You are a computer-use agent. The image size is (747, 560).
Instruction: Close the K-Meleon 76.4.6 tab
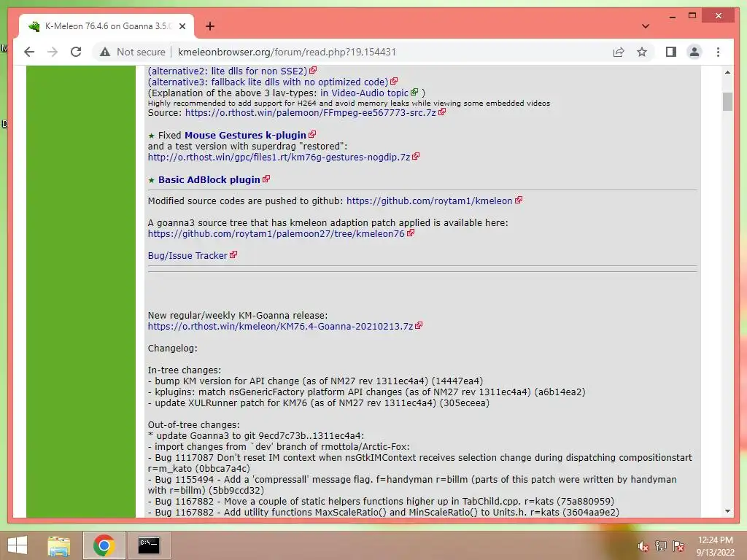182,26
